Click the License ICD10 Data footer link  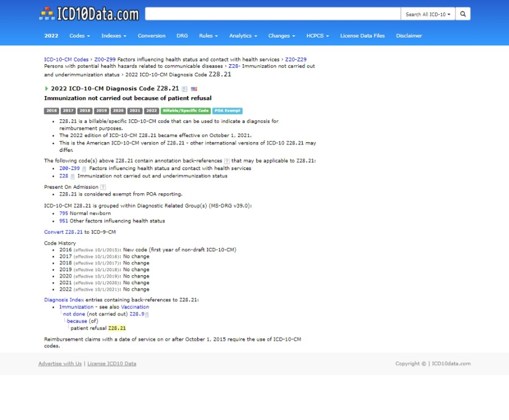[x=112, y=364]
